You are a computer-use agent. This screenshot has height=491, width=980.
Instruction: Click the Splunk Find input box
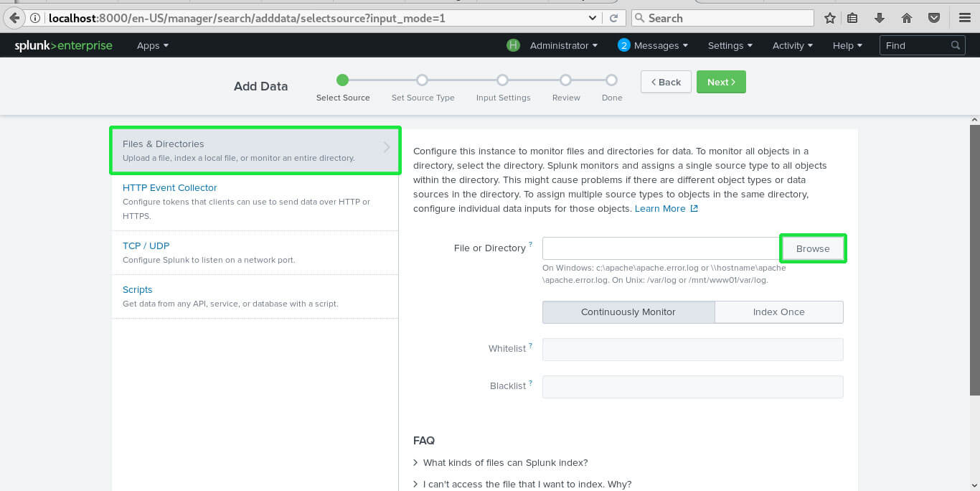(x=923, y=45)
